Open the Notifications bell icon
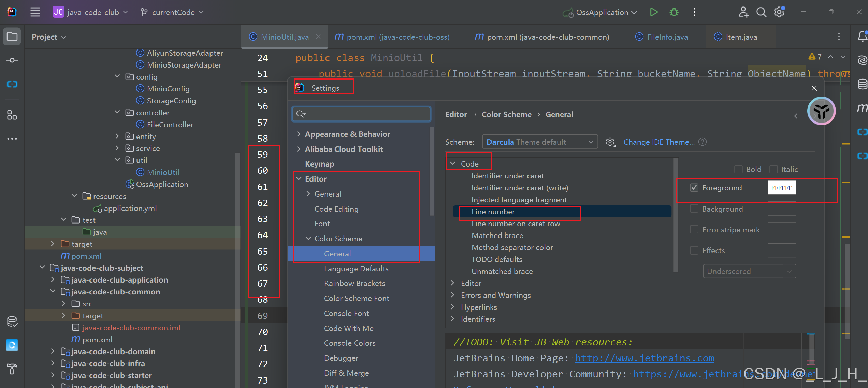The width and height of the screenshot is (868, 388). click(x=862, y=36)
